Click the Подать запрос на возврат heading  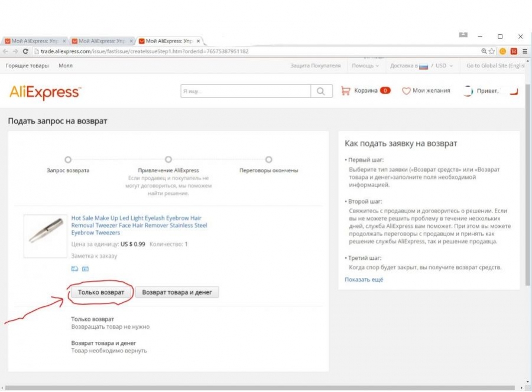tap(58, 121)
